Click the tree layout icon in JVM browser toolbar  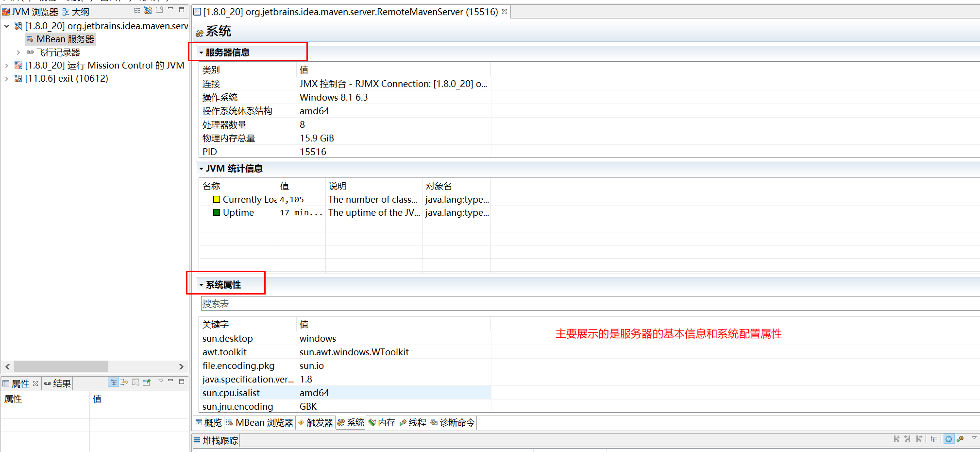pyautogui.click(x=137, y=10)
